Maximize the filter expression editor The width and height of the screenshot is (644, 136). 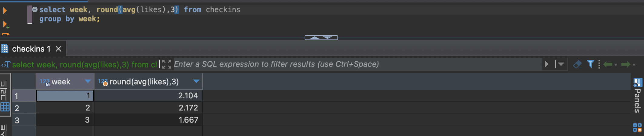[x=167, y=64]
